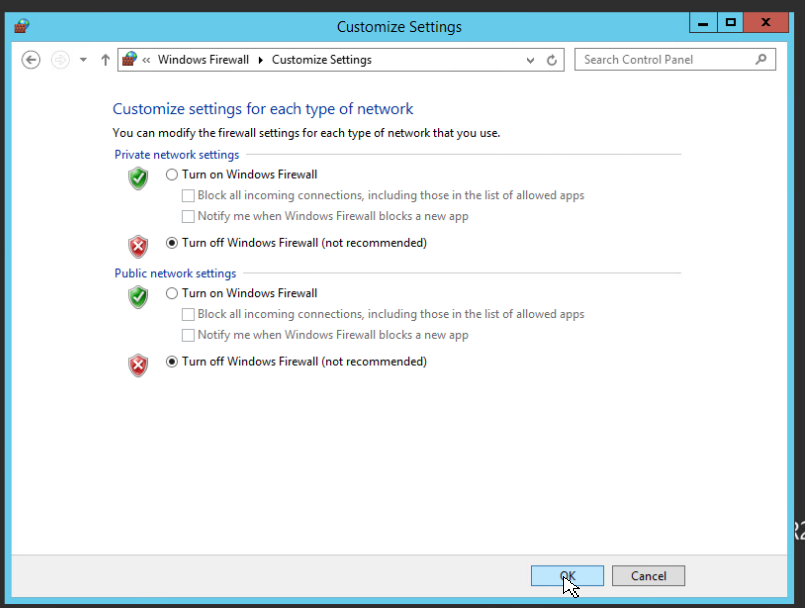This screenshot has height=608, width=805.
Task: Click the 'You can modify the firewall settings' text
Action: (306, 133)
